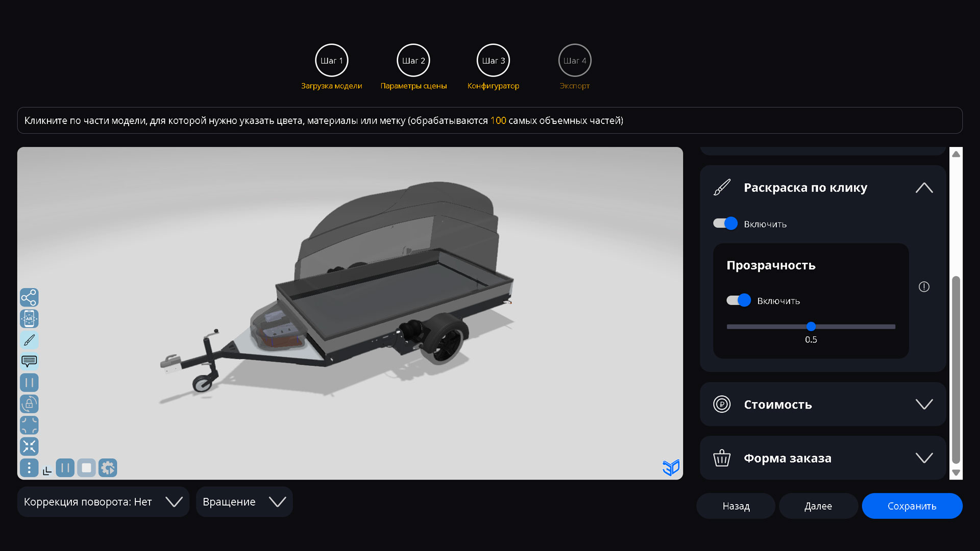Open the three-dot options menu in viewport
The image size is (980, 551).
pos(29,468)
